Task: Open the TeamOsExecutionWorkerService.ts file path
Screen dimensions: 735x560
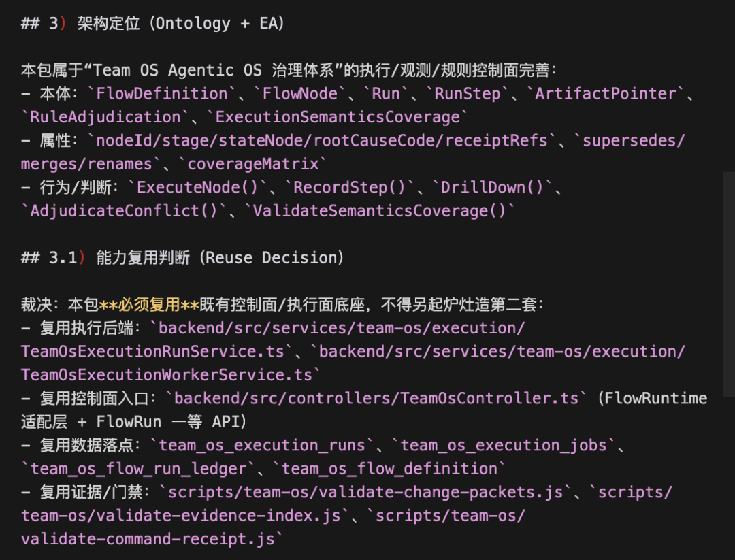Action: 353,363
